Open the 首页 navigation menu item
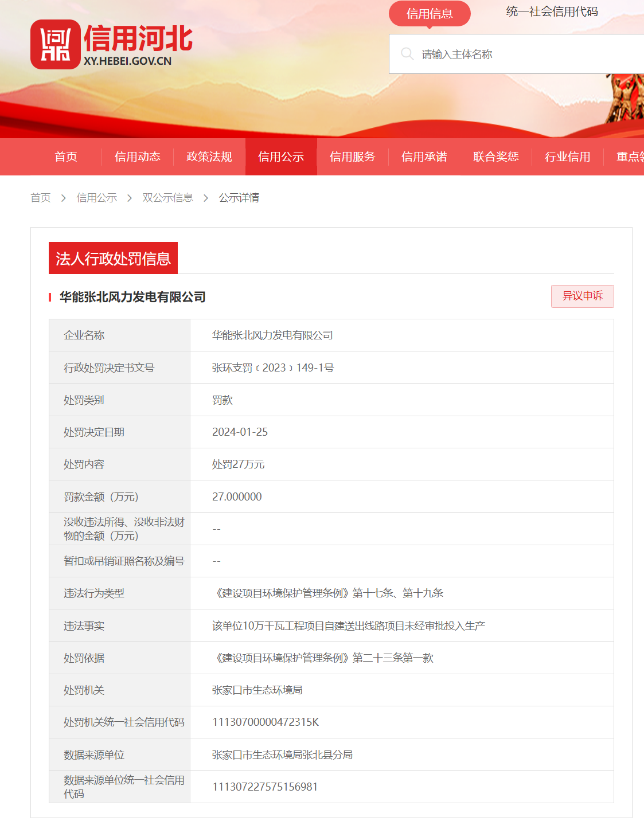 (66, 157)
